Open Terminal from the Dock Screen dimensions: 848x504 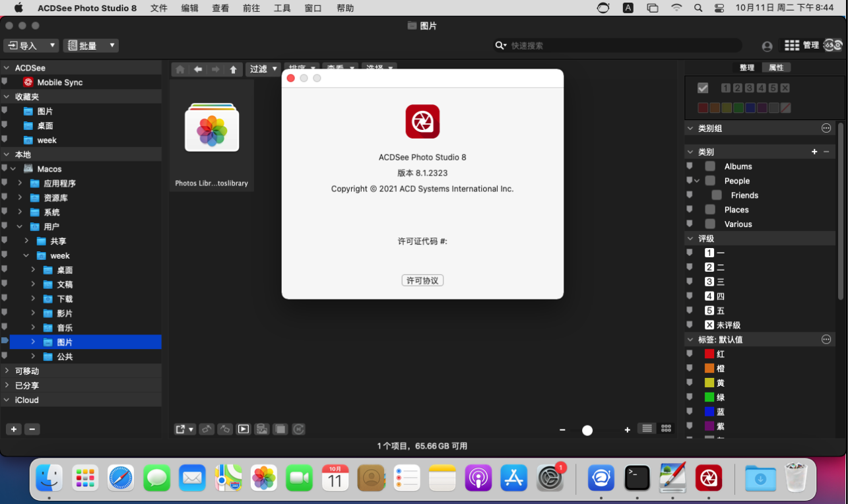coord(637,478)
